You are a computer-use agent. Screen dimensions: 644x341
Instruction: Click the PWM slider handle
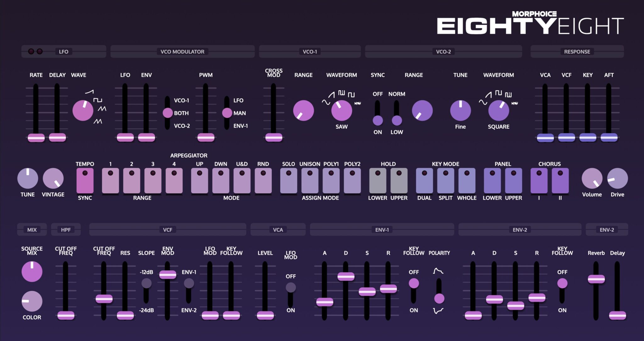pyautogui.click(x=206, y=138)
